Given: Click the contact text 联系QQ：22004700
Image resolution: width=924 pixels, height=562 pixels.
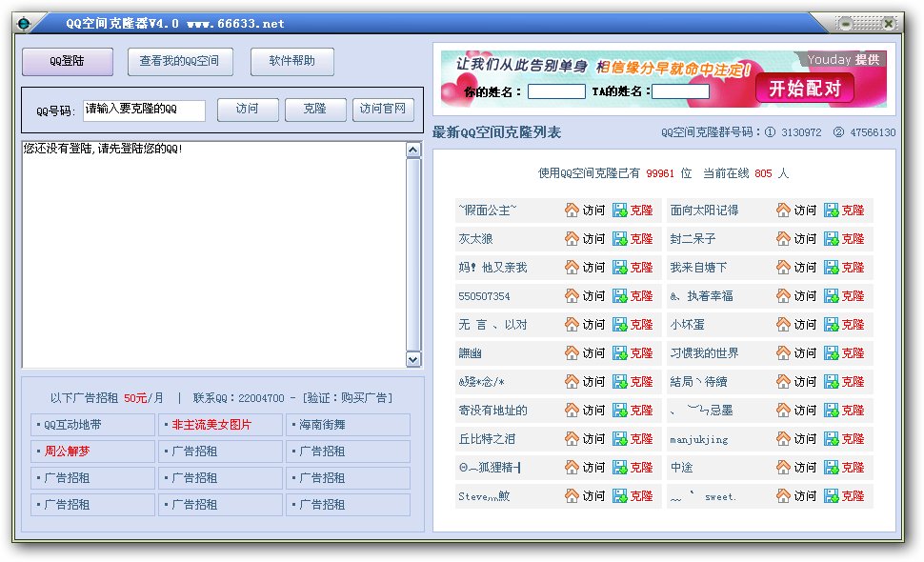Looking at the screenshot, I should [239, 398].
